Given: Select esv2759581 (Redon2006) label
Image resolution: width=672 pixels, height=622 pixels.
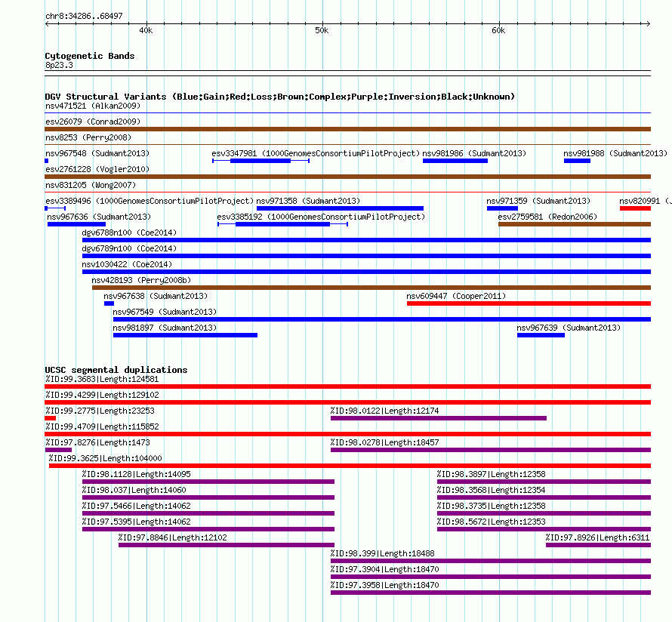Looking at the screenshot, I should [x=547, y=217].
